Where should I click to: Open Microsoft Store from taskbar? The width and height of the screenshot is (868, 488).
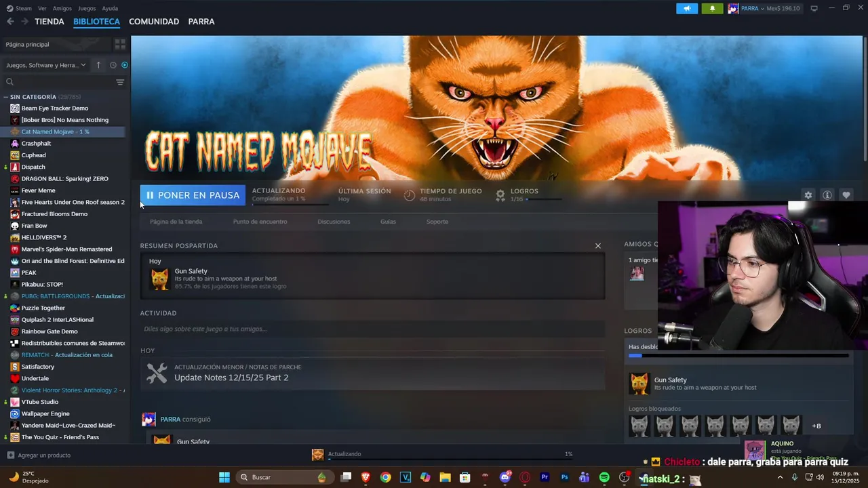465,477
